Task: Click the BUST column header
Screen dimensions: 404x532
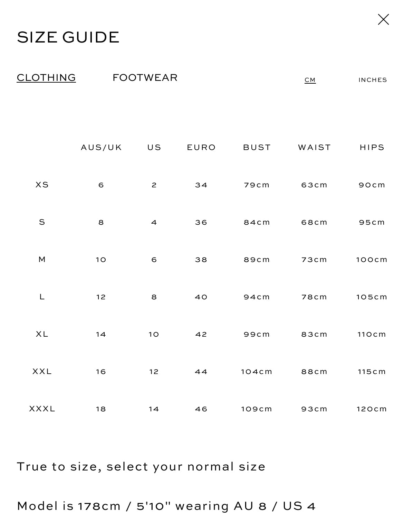Action: 257,148
